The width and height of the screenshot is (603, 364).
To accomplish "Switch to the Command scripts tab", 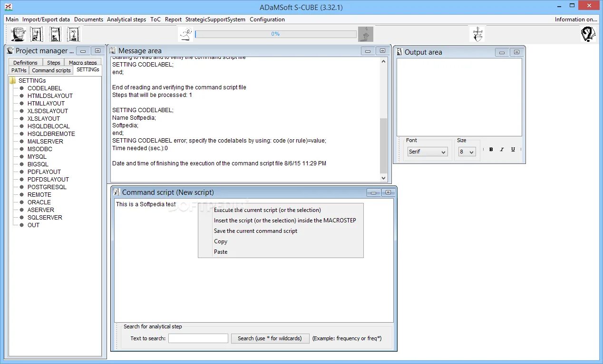I will click(x=51, y=70).
